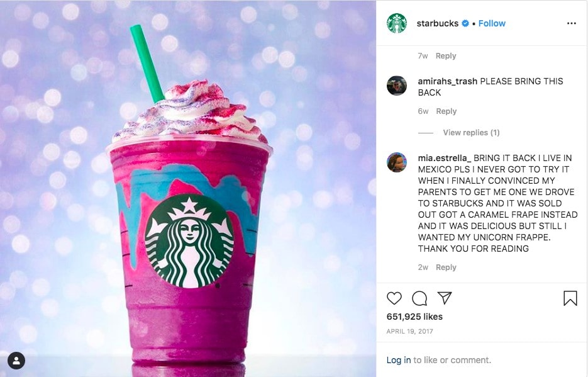Share post using paper plane icon
The image size is (588, 377).
445,298
